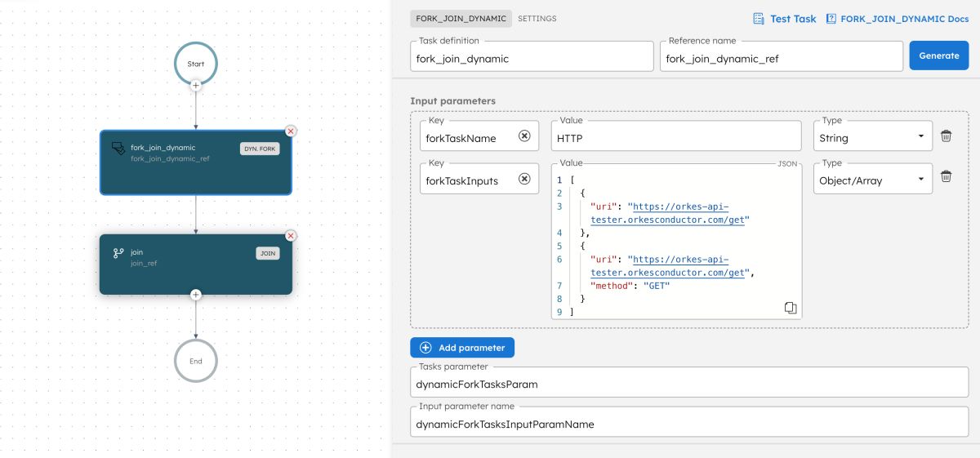Switch to the FORK_JOIN_DYNAMIC tab

(x=461, y=19)
